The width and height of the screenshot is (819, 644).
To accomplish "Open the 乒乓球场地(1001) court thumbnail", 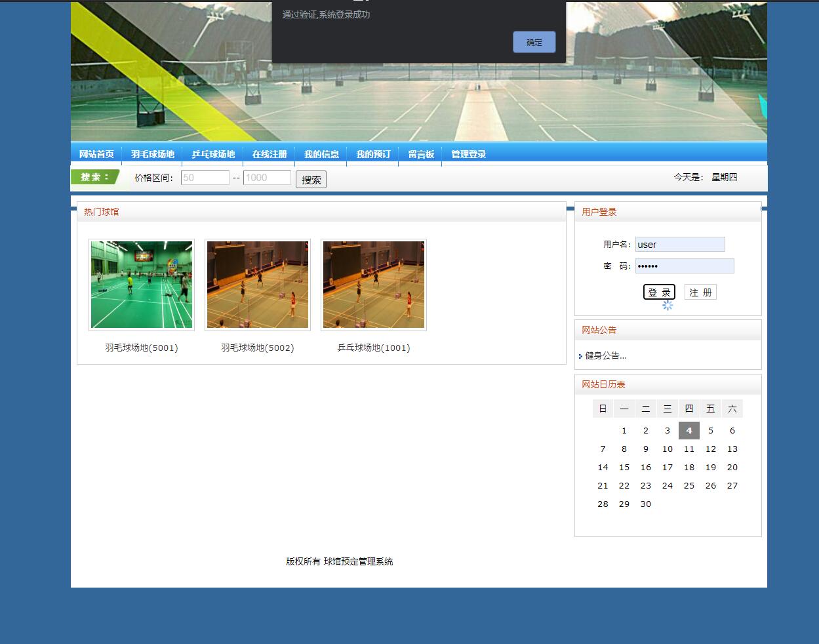I will pyautogui.click(x=374, y=285).
